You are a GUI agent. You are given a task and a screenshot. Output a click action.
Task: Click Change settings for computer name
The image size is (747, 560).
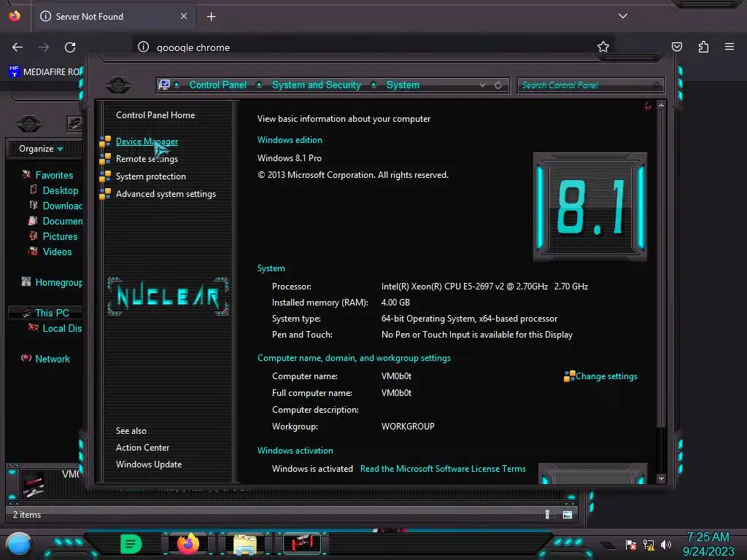point(606,376)
